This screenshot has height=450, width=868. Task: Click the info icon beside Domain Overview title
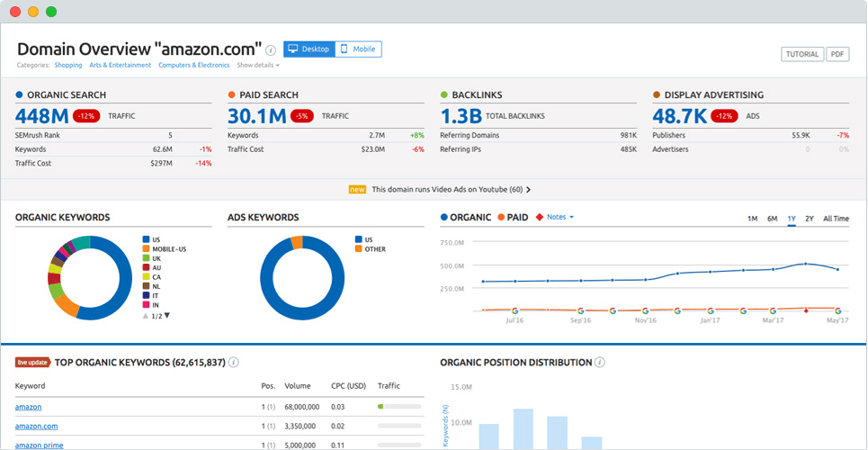tap(271, 50)
